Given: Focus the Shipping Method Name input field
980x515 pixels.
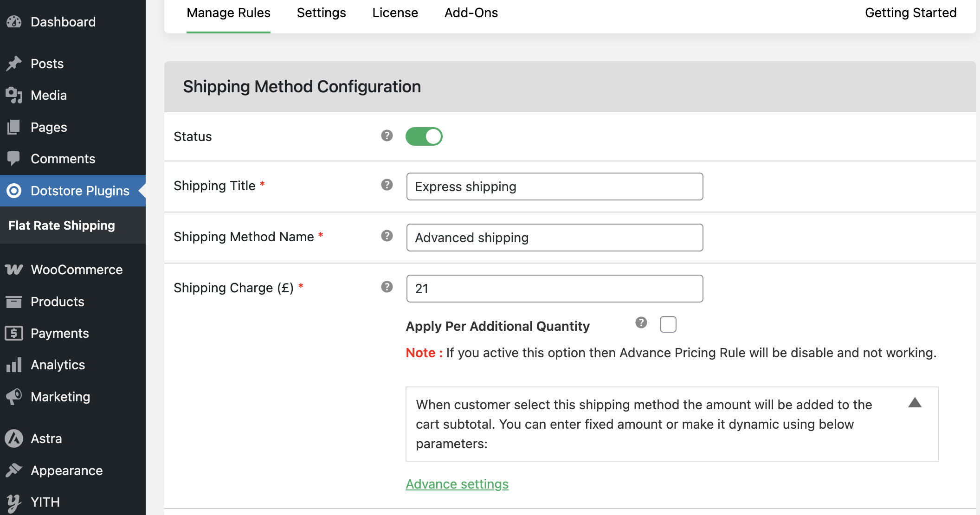Looking at the screenshot, I should point(554,238).
